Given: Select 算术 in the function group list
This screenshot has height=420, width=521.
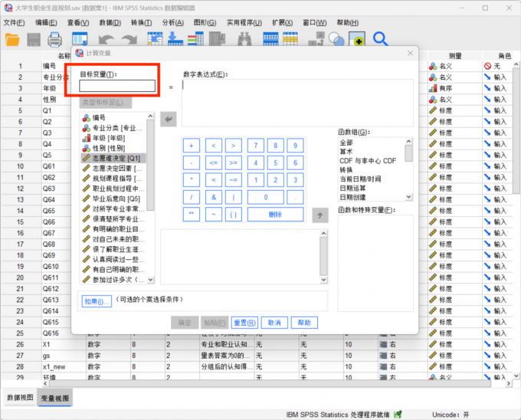Looking at the screenshot, I should pos(346,152).
